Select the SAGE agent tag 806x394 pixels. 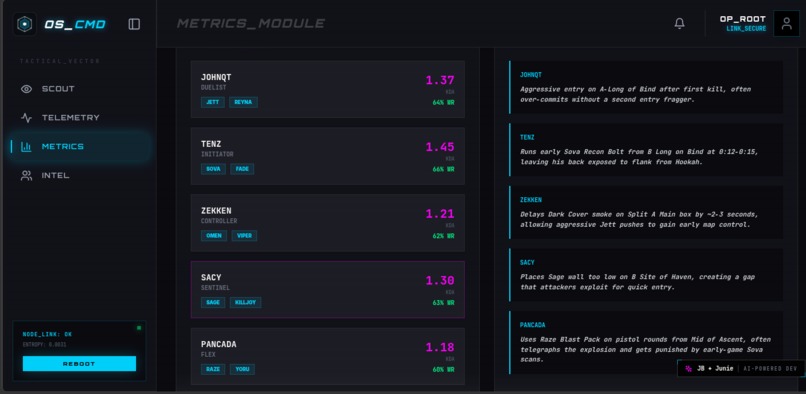(x=213, y=302)
